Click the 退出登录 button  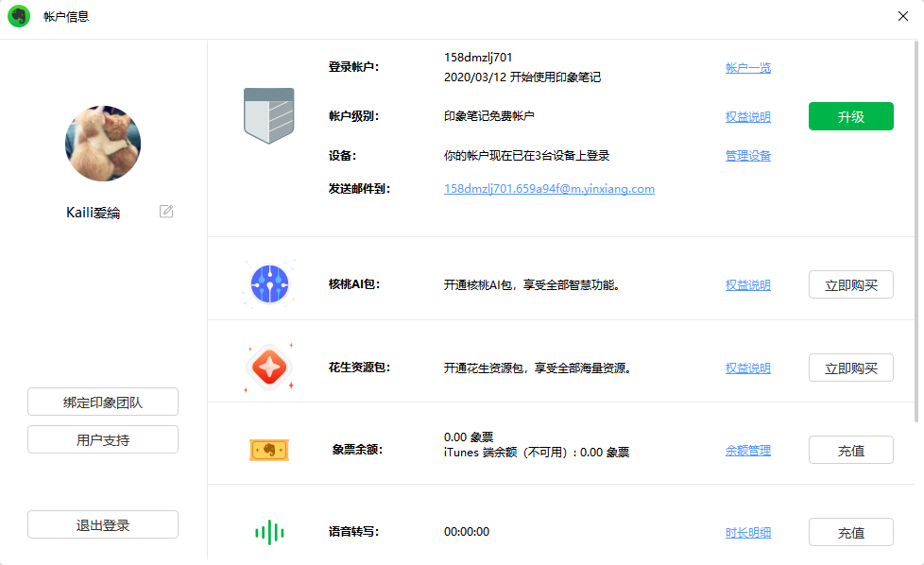103,524
